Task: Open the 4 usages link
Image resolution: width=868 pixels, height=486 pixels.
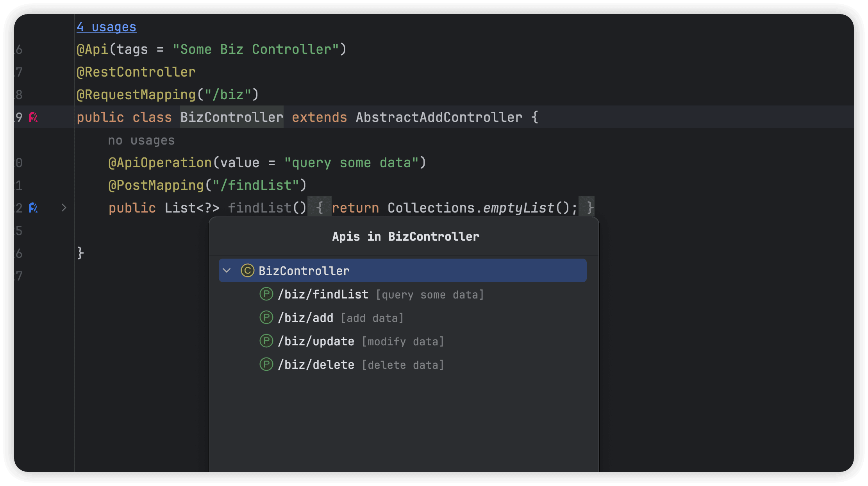Action: 106,27
